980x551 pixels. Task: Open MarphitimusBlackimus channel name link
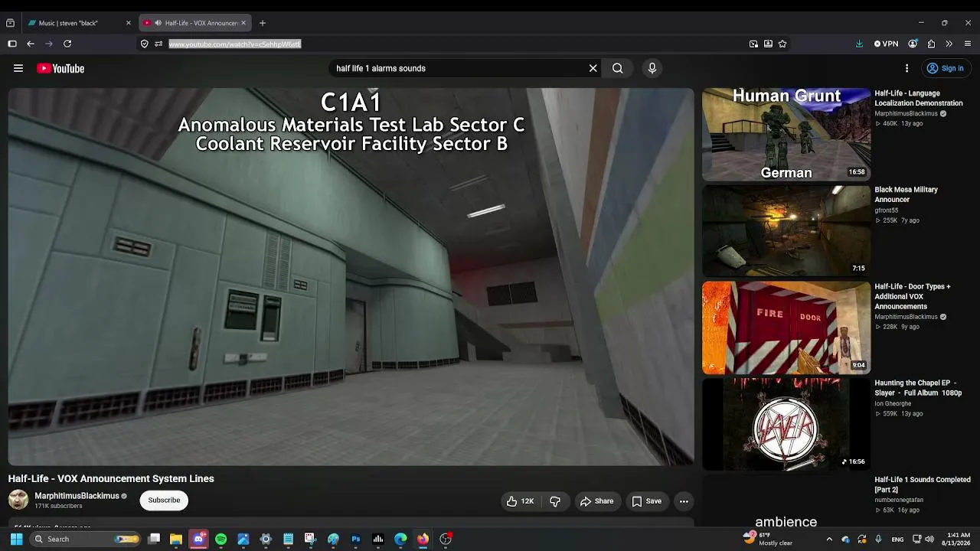[77, 496]
